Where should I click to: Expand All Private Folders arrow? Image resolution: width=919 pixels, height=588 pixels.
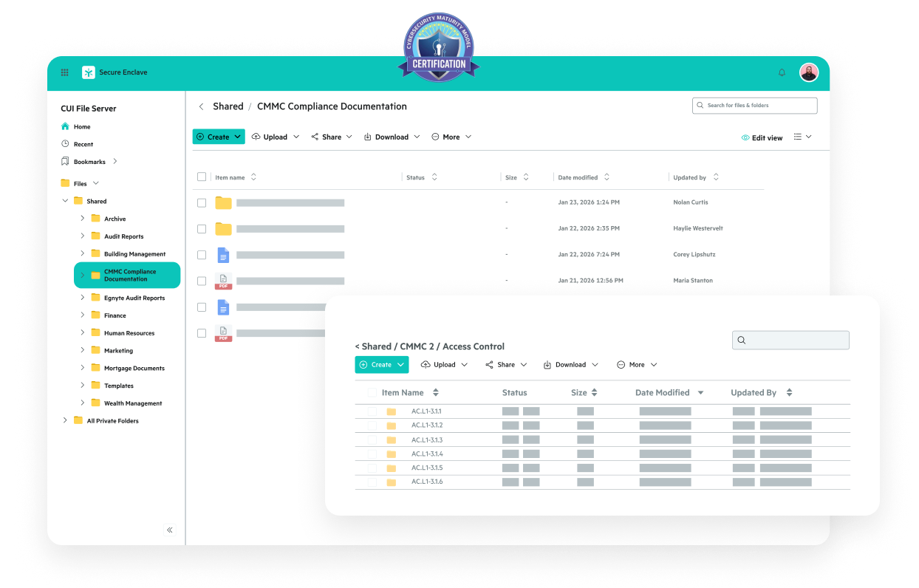pyautogui.click(x=65, y=420)
